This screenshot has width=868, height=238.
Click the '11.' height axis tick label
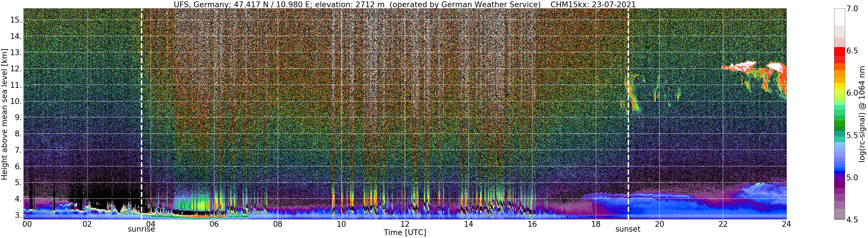16,85
